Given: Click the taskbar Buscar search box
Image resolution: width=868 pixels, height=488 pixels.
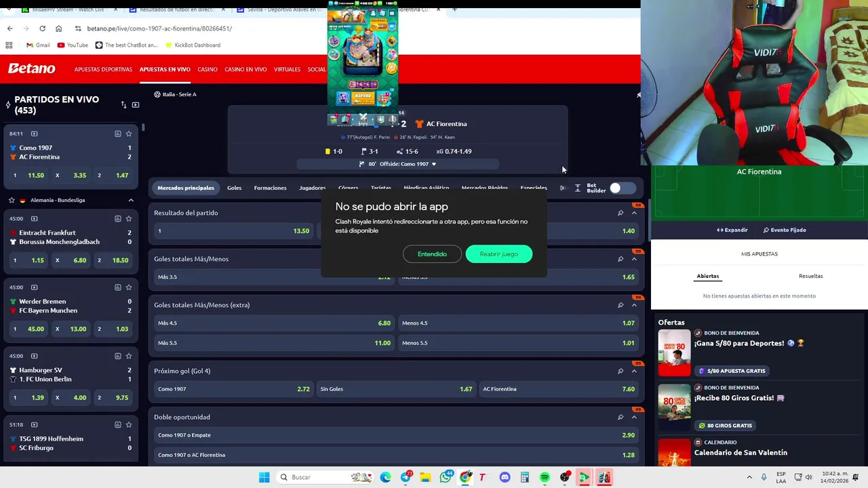Looking at the screenshot, I should tap(325, 477).
